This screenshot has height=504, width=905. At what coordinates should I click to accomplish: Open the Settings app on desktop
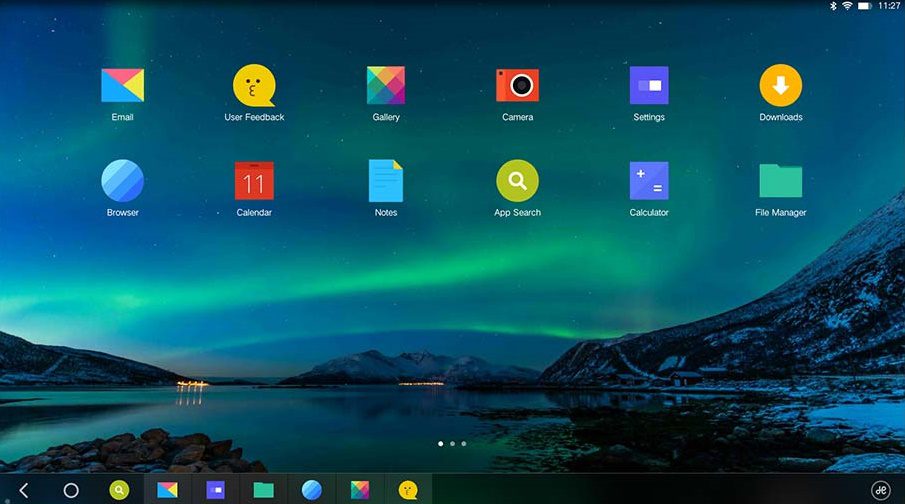tap(649, 85)
